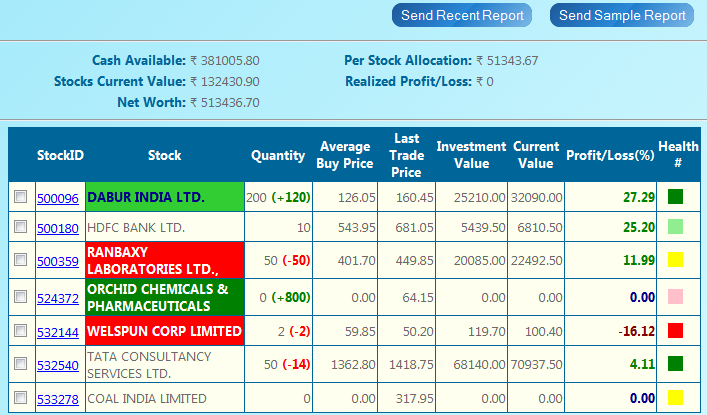Click the Realized Profit/Loss value

[x=485, y=82]
